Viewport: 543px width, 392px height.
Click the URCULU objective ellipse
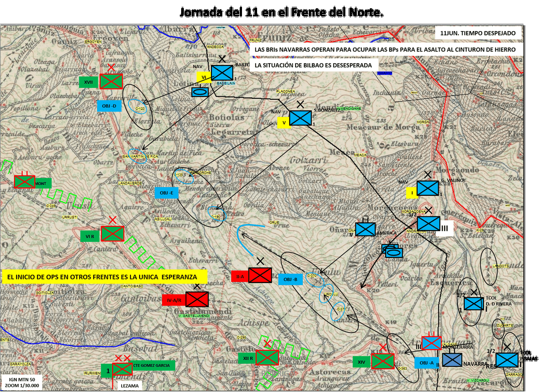click(326, 294)
